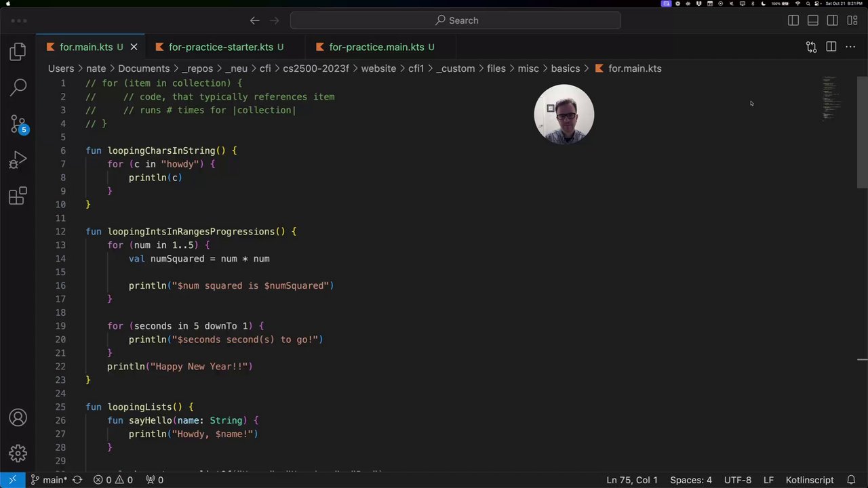Change file encoding via UTF-8
The width and height of the screenshot is (868, 488).
tap(738, 480)
